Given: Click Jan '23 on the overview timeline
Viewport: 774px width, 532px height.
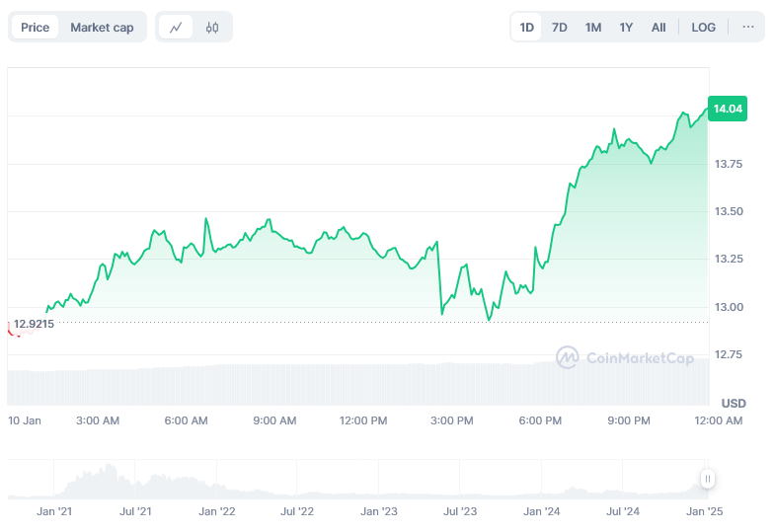Looking at the screenshot, I should point(379,511).
